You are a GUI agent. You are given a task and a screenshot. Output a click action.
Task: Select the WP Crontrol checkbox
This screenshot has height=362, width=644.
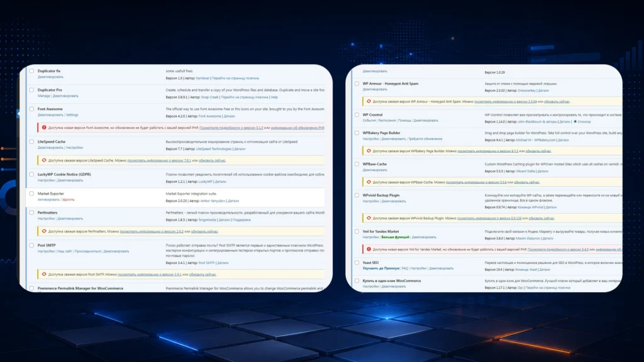coord(357,115)
